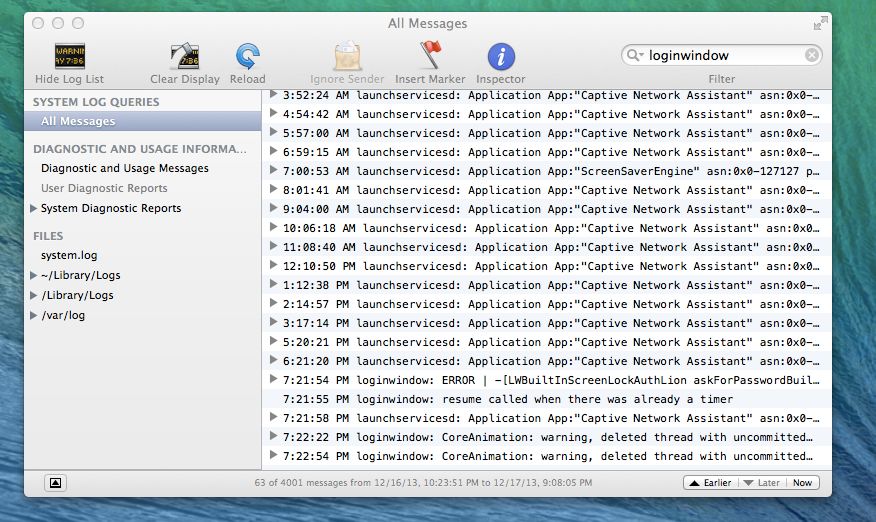Image resolution: width=876 pixels, height=522 pixels.
Task: Expand the 3:52:24 AM launchservicesd message
Action: pyautogui.click(x=273, y=94)
